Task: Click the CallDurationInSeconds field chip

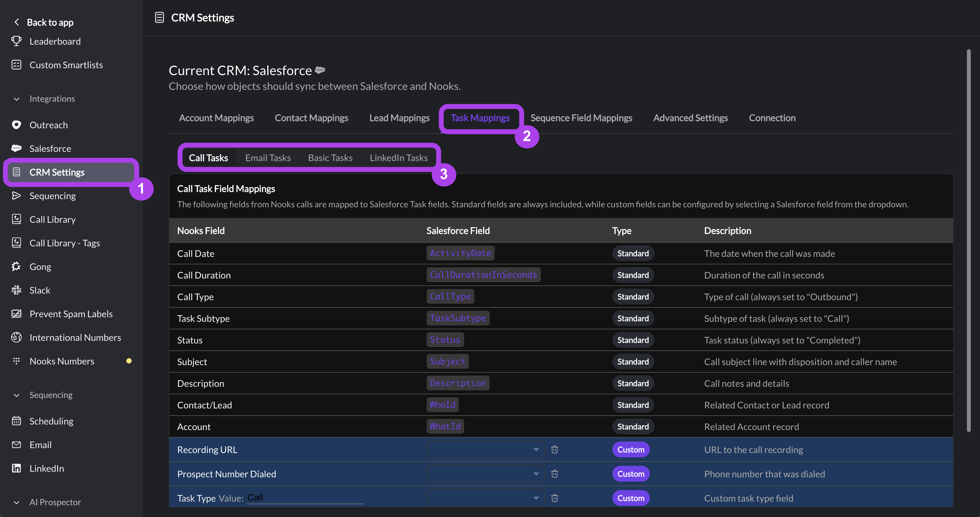Action: pyautogui.click(x=483, y=275)
